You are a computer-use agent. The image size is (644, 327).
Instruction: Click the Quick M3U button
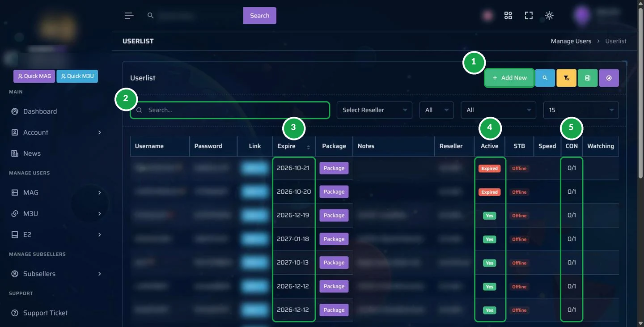77,76
